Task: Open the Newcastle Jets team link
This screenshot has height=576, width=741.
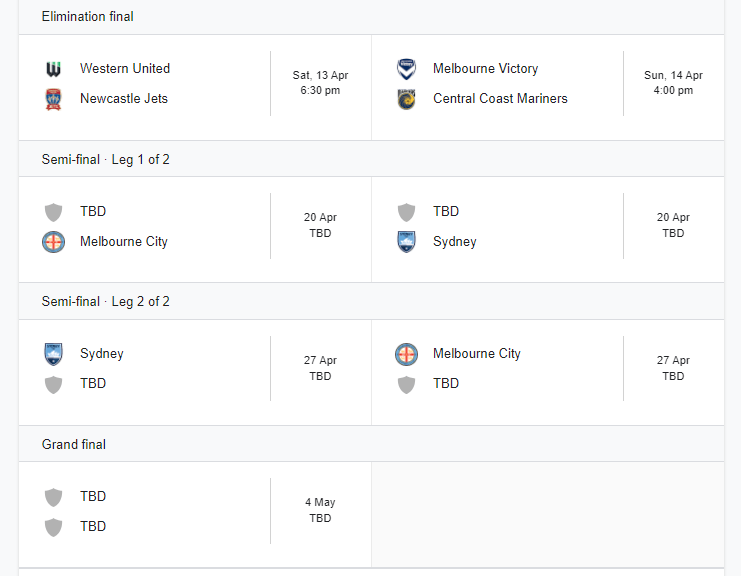Action: point(124,99)
